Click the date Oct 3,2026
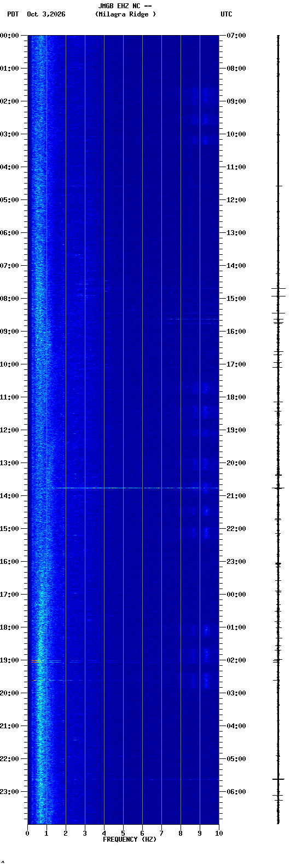The width and height of the screenshot is (302, 868). [46, 14]
